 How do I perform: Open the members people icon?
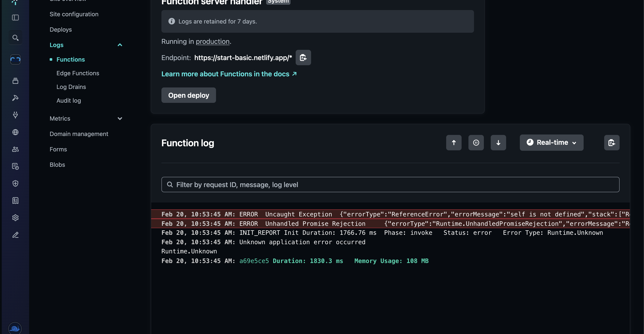tap(15, 149)
